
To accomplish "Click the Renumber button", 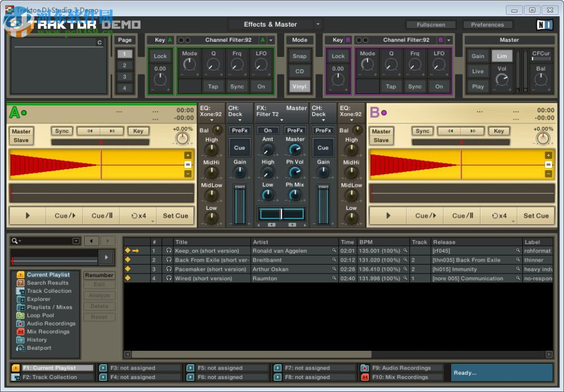I will click(x=99, y=275).
